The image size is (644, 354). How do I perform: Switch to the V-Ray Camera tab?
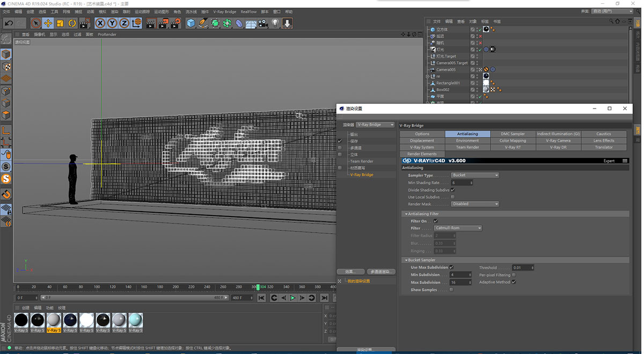pyautogui.click(x=558, y=141)
